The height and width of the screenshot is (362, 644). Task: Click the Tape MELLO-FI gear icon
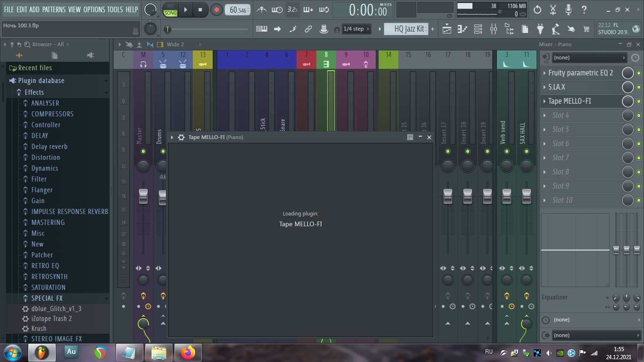coord(181,137)
